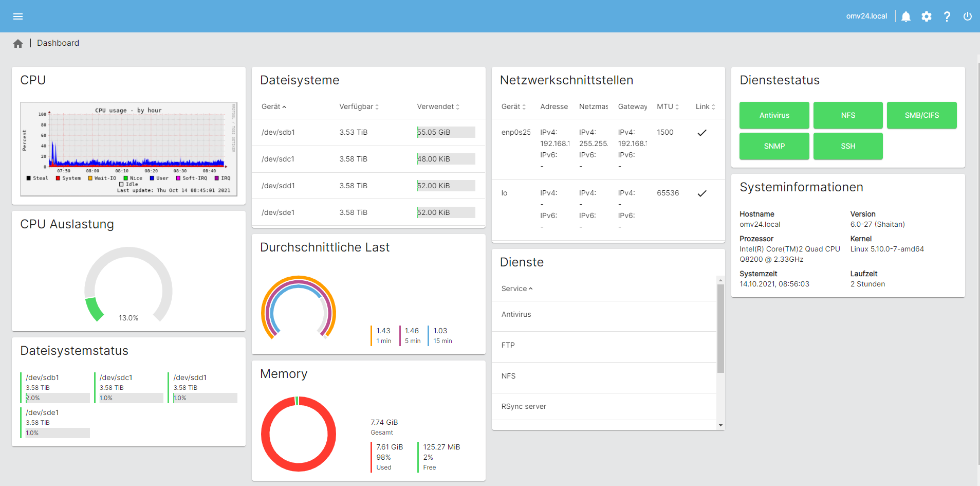Image resolution: width=980 pixels, height=486 pixels.
Task: Click the Memory donut chart
Action: coord(299,434)
